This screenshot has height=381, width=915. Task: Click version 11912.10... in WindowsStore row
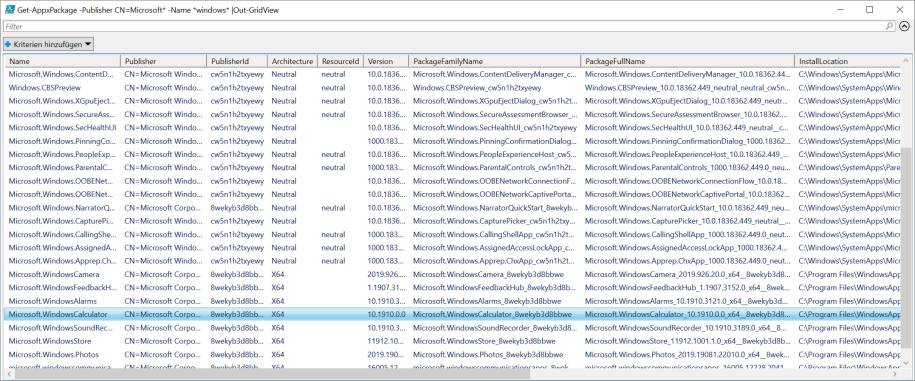tap(385, 341)
